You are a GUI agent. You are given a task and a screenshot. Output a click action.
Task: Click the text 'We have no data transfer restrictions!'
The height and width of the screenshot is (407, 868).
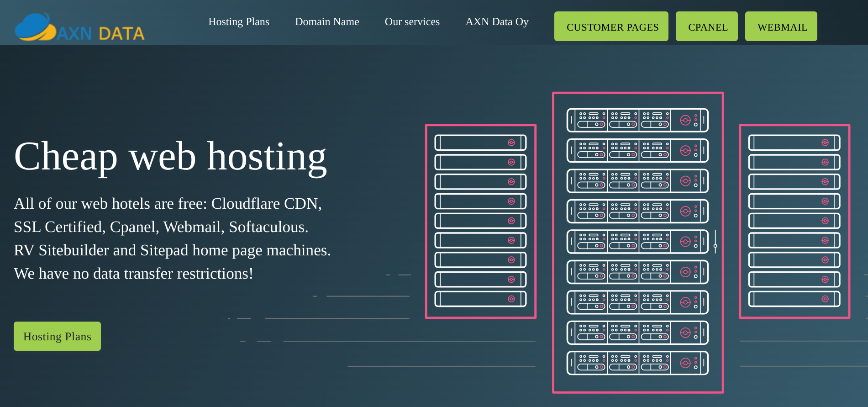134,274
